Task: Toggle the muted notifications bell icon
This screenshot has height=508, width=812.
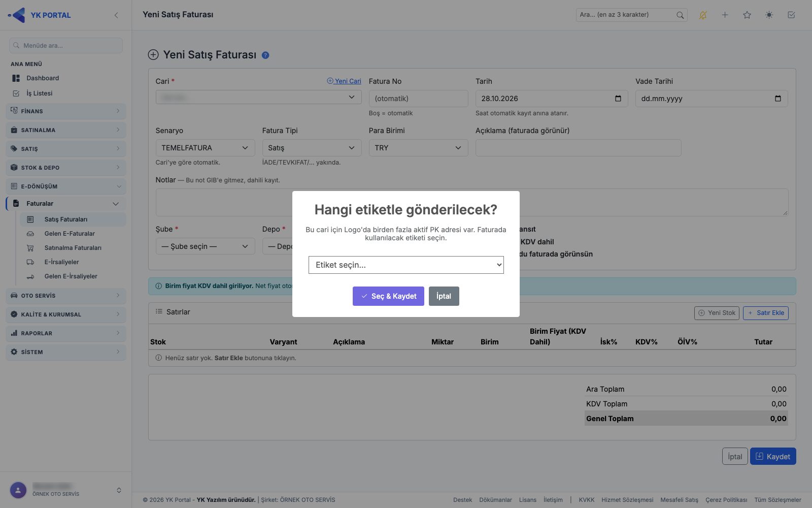Action: coord(703,15)
